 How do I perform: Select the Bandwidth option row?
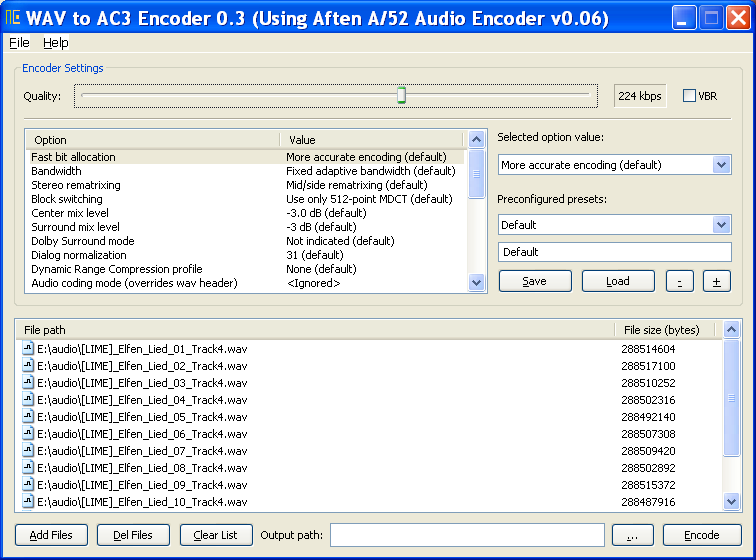pos(245,171)
